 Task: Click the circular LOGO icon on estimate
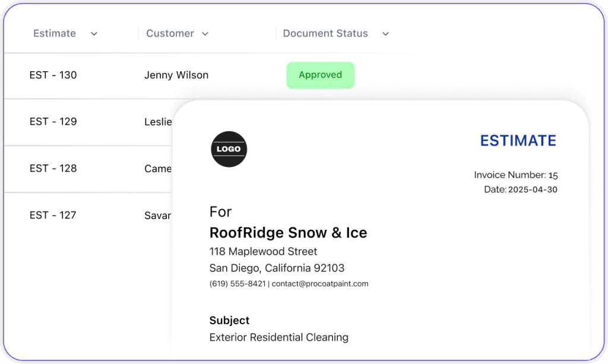[229, 149]
